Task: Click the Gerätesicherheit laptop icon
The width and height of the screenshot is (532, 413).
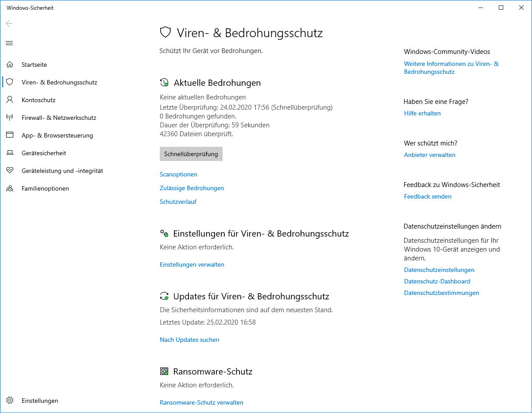Action: pyautogui.click(x=10, y=153)
